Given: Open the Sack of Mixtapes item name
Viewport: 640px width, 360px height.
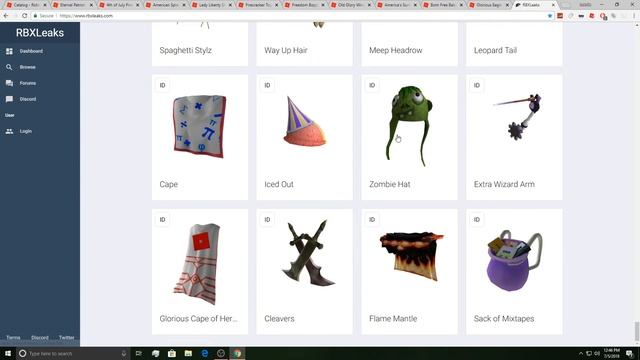Looking at the screenshot, I should pyautogui.click(x=504, y=318).
